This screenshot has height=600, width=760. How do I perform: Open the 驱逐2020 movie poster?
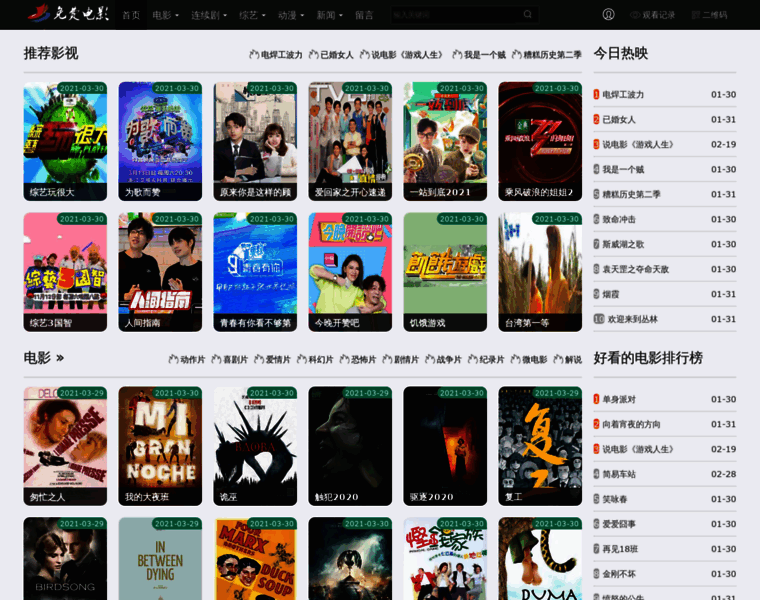pos(445,446)
